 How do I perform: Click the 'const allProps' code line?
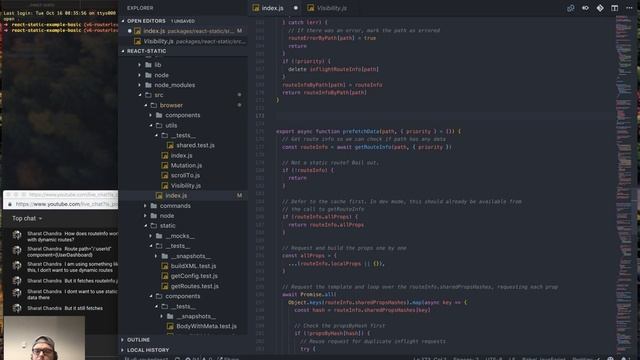(x=309, y=256)
